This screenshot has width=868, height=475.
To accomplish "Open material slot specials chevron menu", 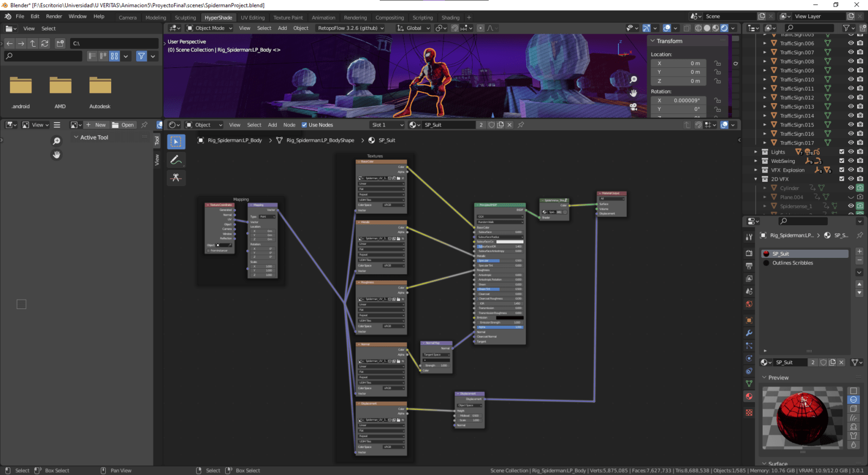I will point(859,272).
